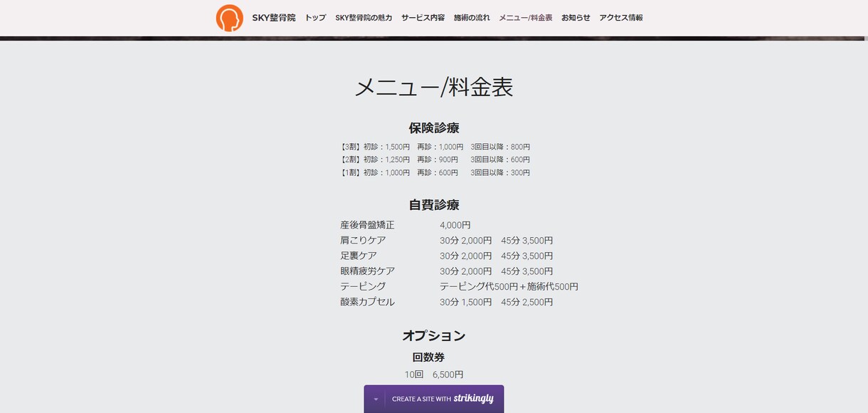The height and width of the screenshot is (413, 868).
Task: Select the 肩こりケア row label
Action: 363,241
